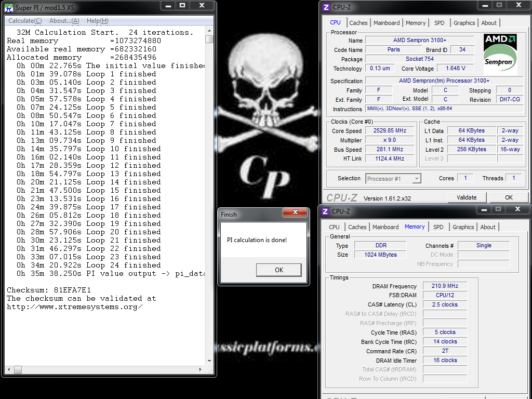Click the Super PI vertical scroll thumb
Image resolution: width=532 pixels, height=399 pixels.
[209, 39]
